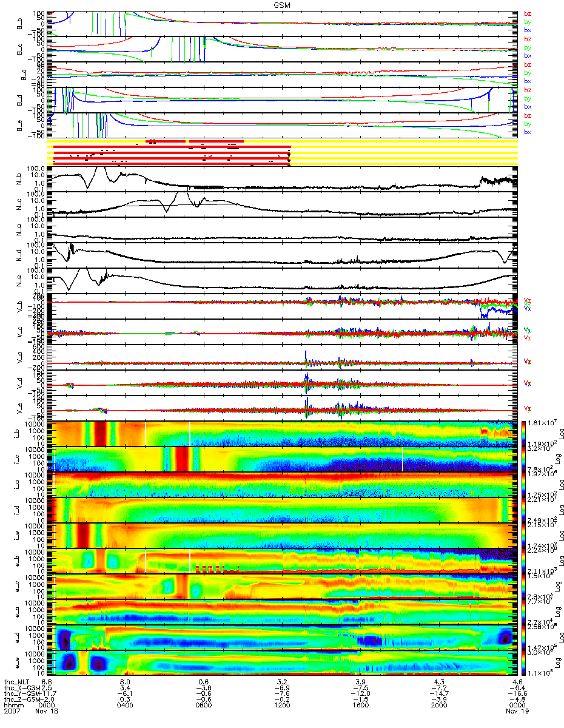Click the bx legend of the B_b panel
Screen dimensions: 564x728
tap(528, 30)
